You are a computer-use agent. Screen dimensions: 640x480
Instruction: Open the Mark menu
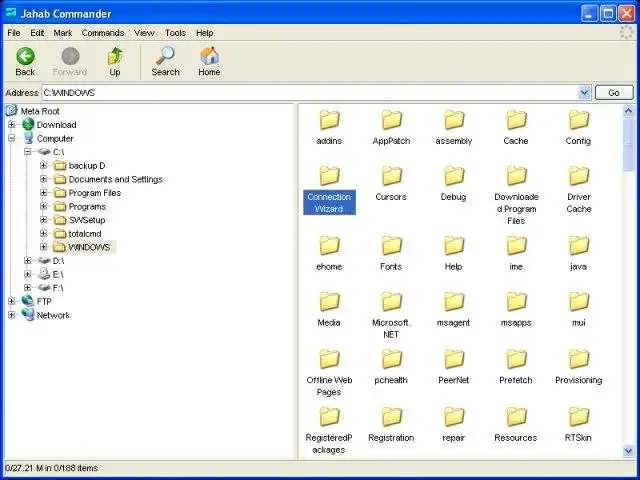click(x=63, y=33)
